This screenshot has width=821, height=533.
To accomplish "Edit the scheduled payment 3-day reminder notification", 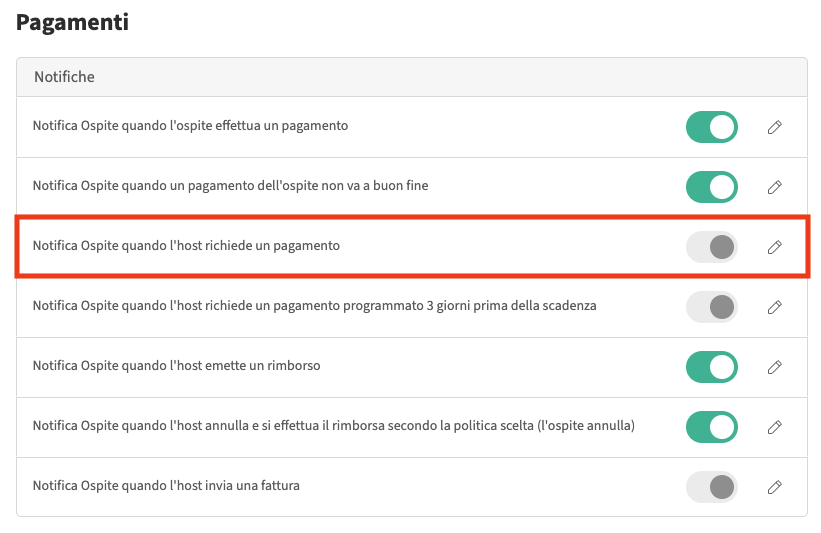I will (774, 307).
